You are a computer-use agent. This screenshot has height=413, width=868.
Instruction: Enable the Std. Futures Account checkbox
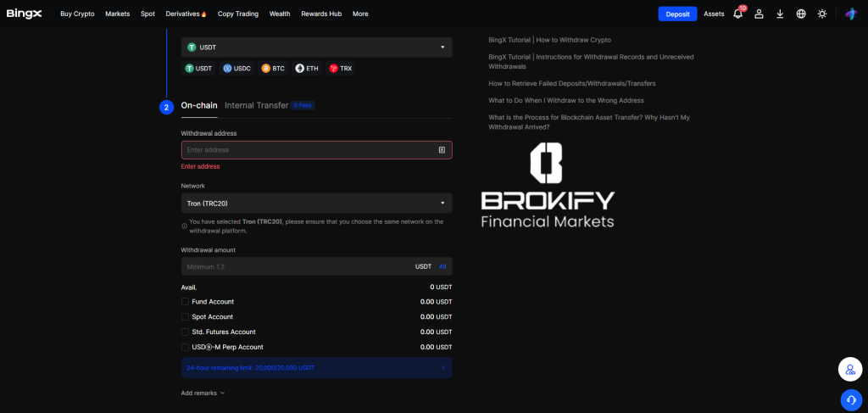pos(185,332)
